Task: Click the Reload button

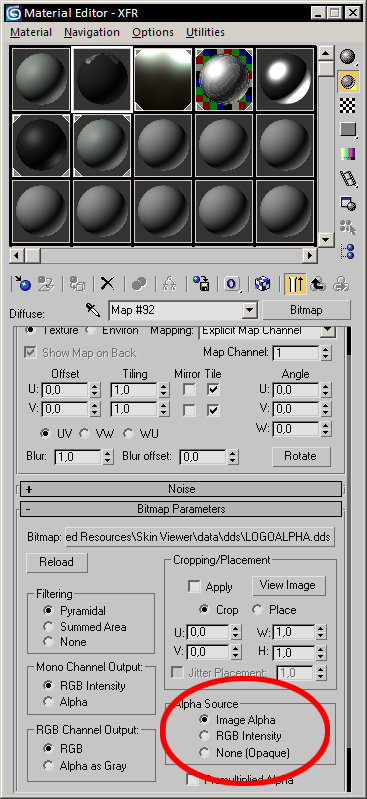Action: coord(57,562)
